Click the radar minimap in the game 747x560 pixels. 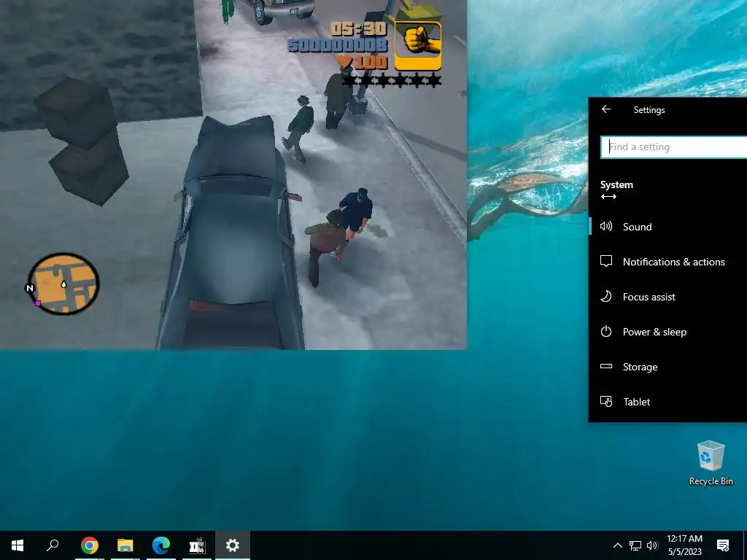[x=63, y=284]
